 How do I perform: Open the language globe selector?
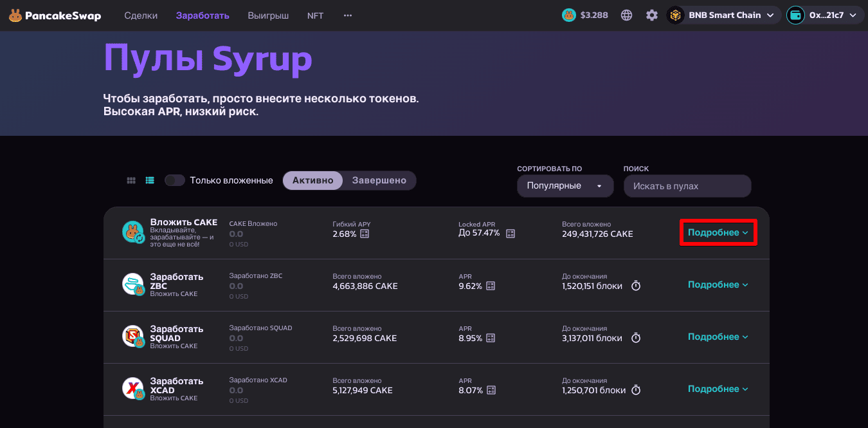[627, 15]
